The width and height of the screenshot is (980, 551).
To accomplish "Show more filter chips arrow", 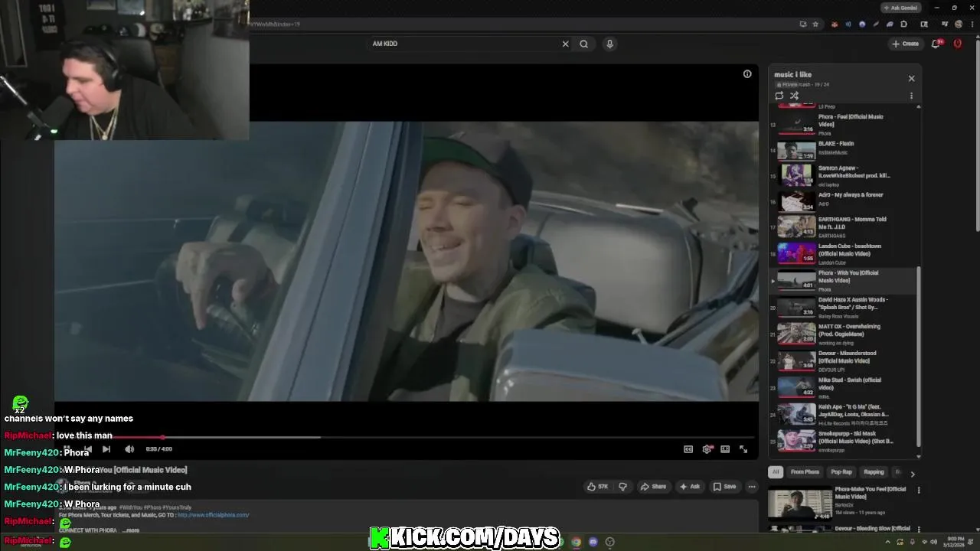I will click(913, 474).
